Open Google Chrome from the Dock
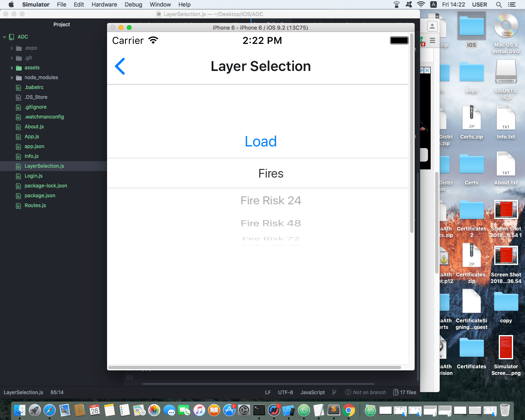The height and width of the screenshot is (420, 525). click(x=349, y=410)
